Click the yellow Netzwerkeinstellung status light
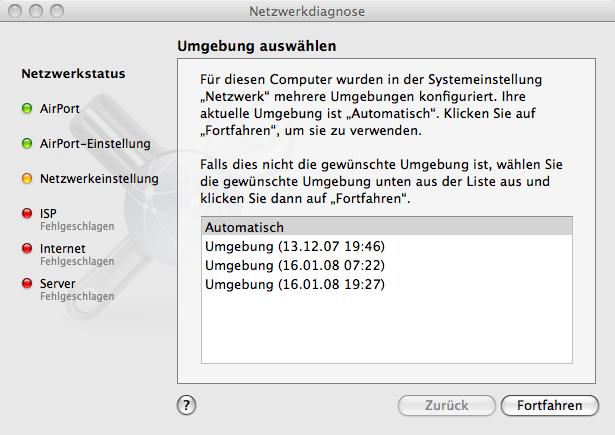The image size is (615, 435). pyautogui.click(x=27, y=178)
